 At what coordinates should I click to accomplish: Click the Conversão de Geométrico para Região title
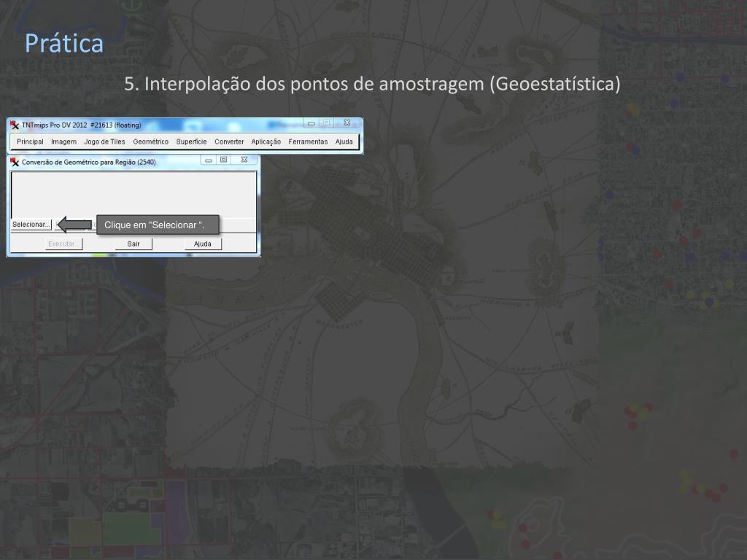tap(88, 162)
